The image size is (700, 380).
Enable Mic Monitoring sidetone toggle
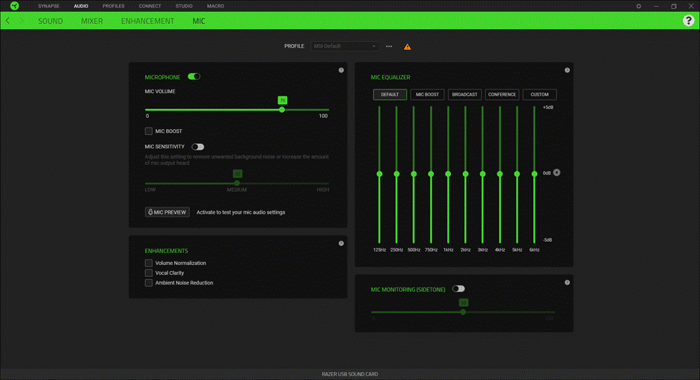tap(458, 288)
